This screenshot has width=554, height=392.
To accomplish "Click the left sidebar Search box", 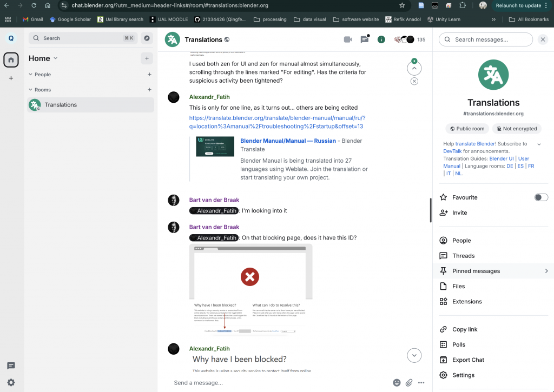I will click(x=83, y=38).
